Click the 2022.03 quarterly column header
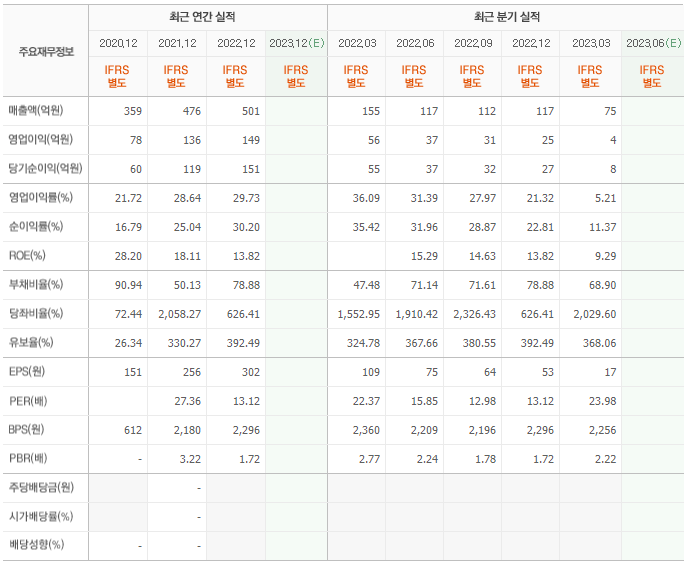This screenshot has width=689, height=565. [357, 43]
